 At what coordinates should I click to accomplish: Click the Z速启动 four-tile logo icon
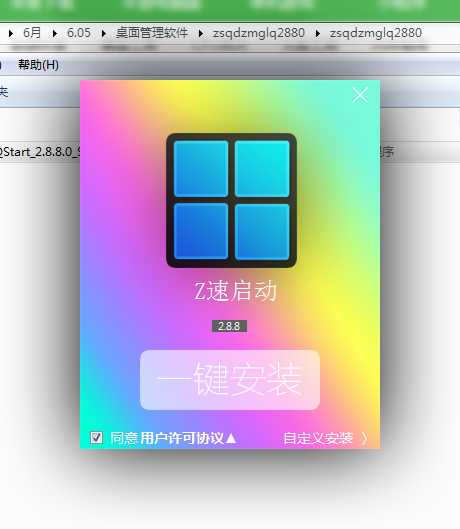pyautogui.click(x=232, y=200)
